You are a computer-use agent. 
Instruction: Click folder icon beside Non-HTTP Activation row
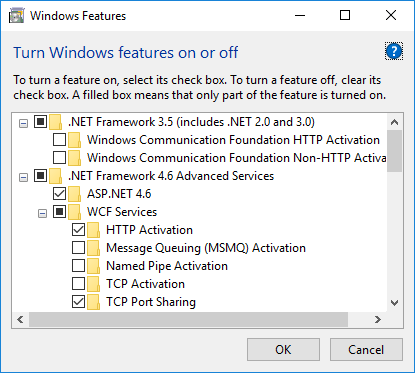[75, 158]
